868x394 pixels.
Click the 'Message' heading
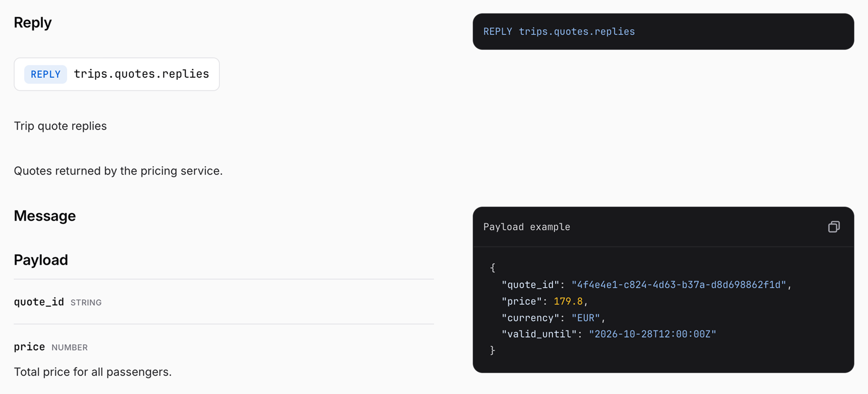45,216
